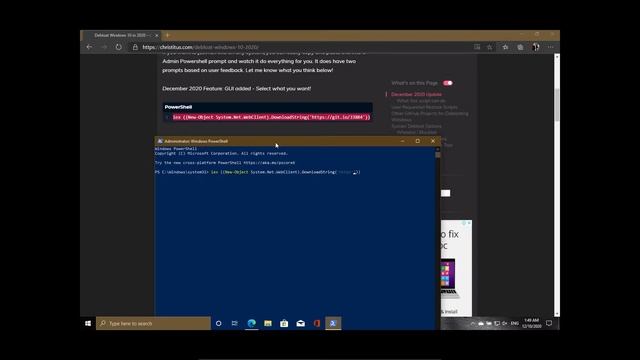640x360 pixels.
Task: Close the Administrator PowerShell window
Action: (433, 141)
